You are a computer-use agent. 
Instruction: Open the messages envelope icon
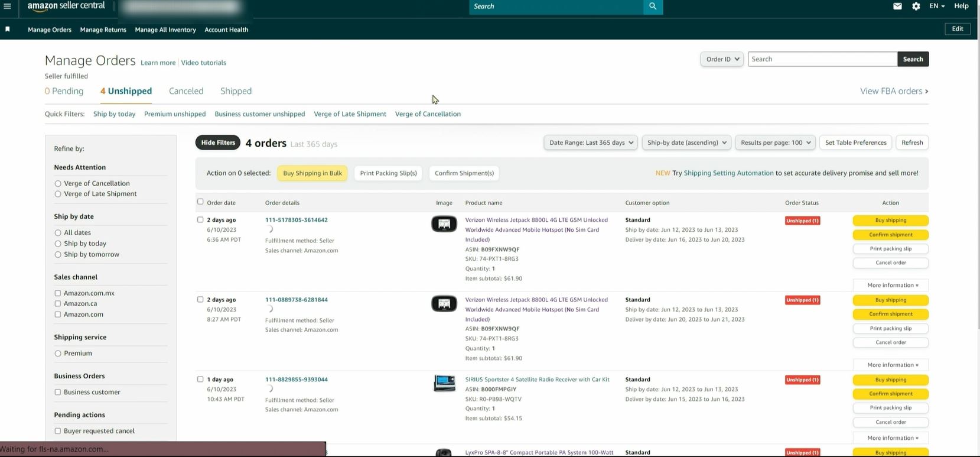897,6
